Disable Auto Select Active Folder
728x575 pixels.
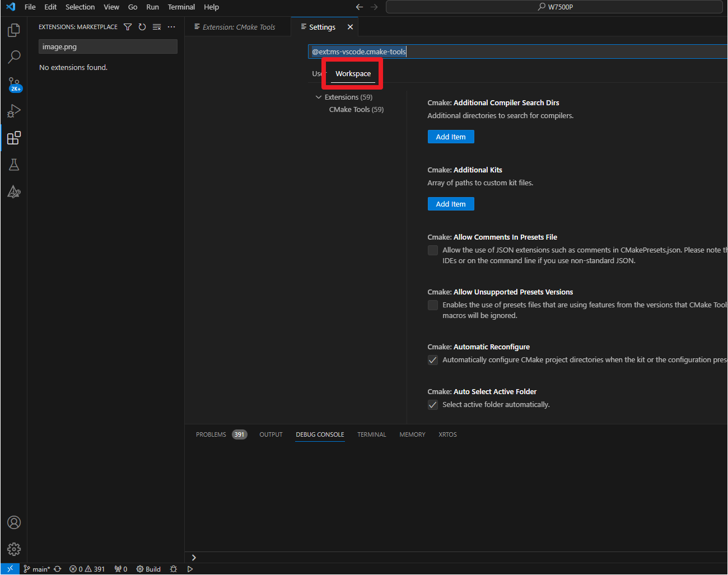pos(433,405)
